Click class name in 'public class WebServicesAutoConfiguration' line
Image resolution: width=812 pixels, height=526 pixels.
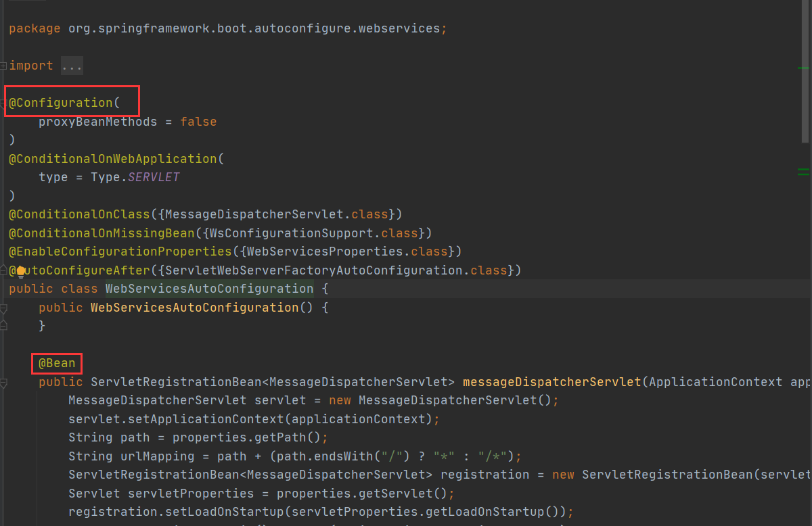[x=210, y=289]
